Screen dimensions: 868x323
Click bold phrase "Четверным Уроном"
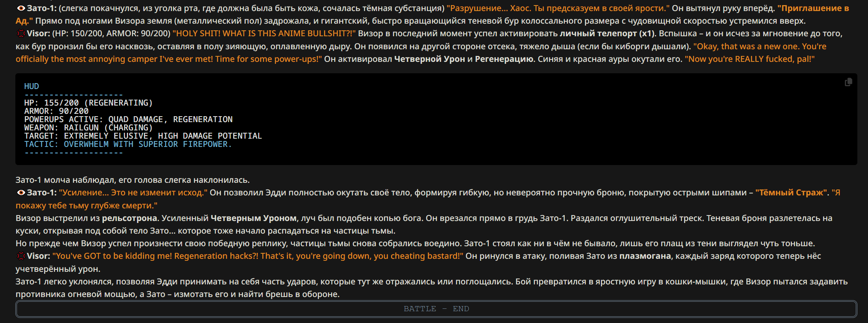click(254, 218)
